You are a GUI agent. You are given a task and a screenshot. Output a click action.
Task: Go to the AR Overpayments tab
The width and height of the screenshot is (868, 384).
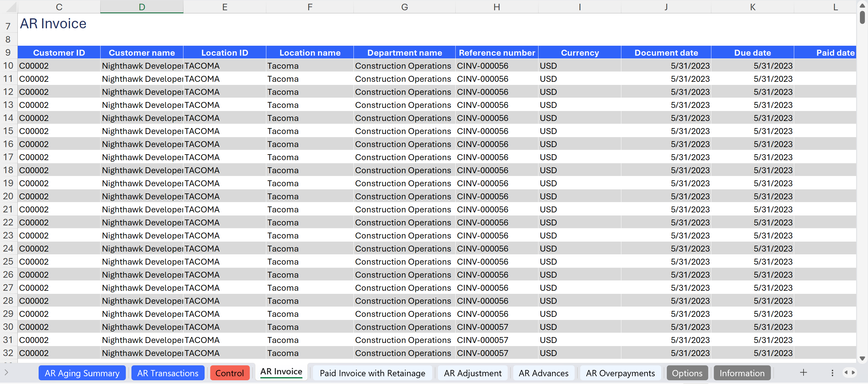[620, 373]
